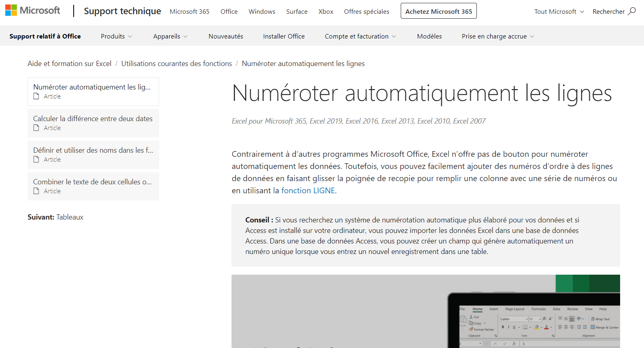The width and height of the screenshot is (644, 348).
Task: Expand Compte et facturation dropdown
Action: click(x=360, y=36)
